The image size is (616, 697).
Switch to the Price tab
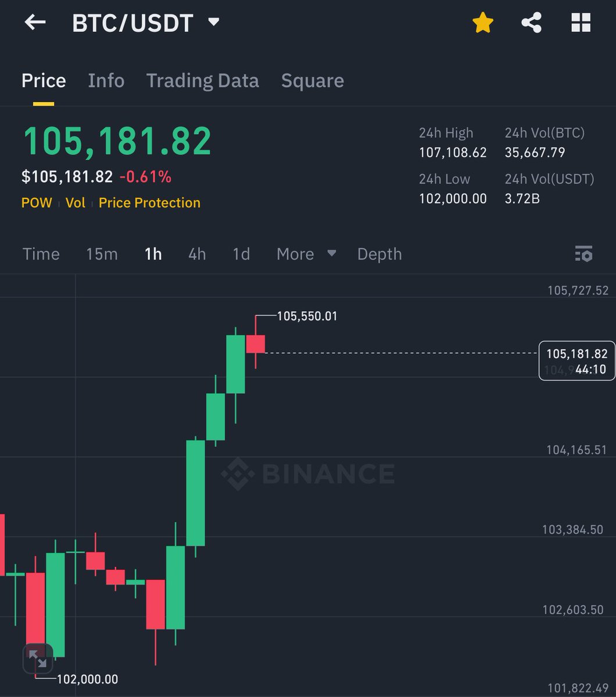(44, 81)
